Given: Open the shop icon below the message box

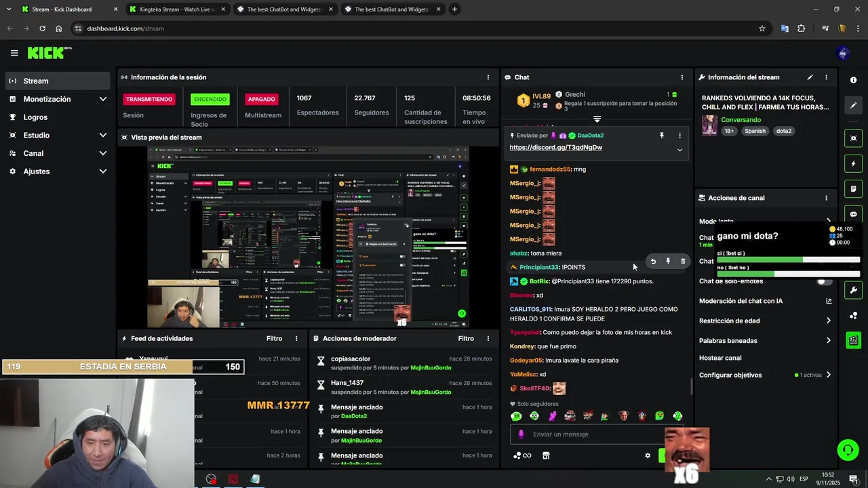Looking at the screenshot, I should tap(546, 455).
